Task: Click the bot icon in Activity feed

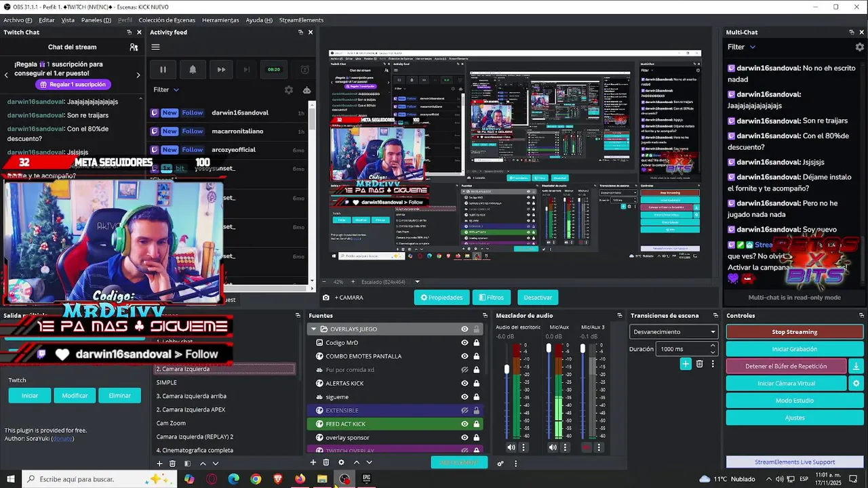Action: point(307,89)
